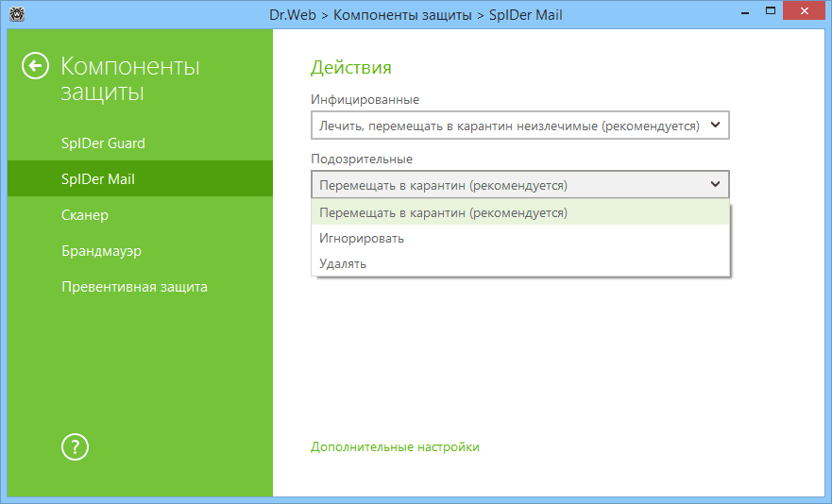Collapse the Подозрительные dropdown

520,185
